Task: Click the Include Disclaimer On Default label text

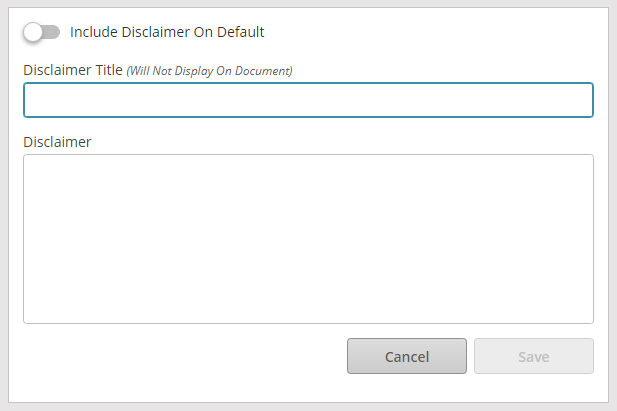Action: (x=167, y=32)
